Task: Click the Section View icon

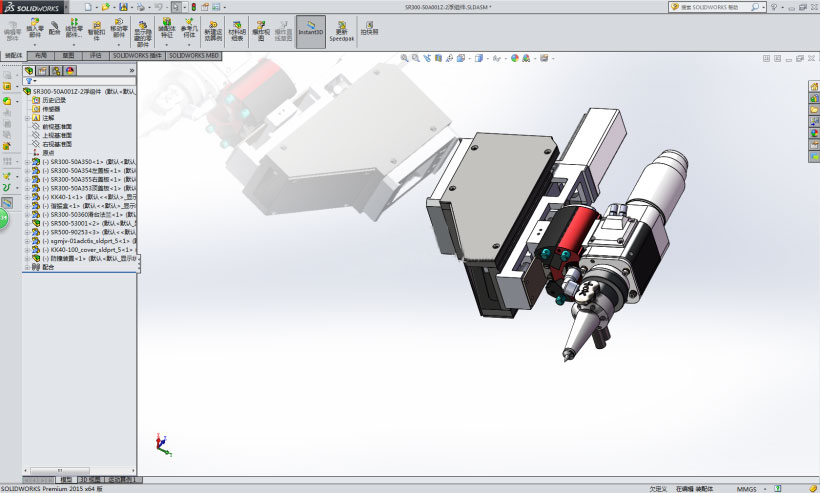Action: [x=438, y=58]
